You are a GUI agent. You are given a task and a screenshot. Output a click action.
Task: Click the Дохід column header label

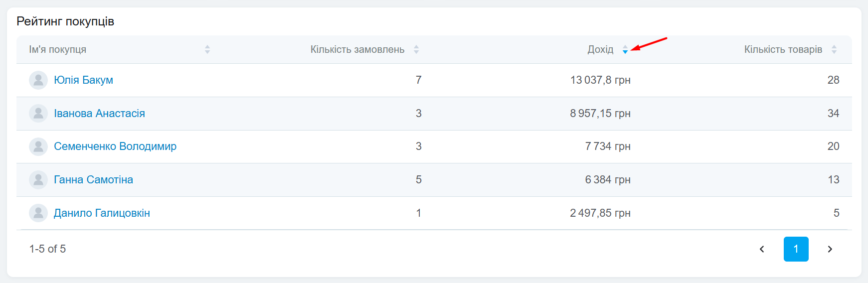(600, 49)
